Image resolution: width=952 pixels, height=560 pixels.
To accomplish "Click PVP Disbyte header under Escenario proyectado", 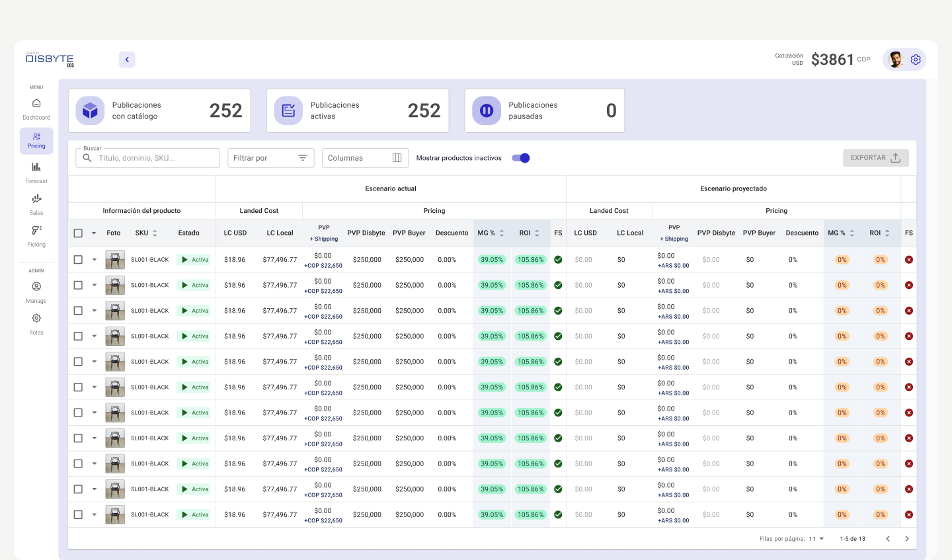I will pos(716,233).
